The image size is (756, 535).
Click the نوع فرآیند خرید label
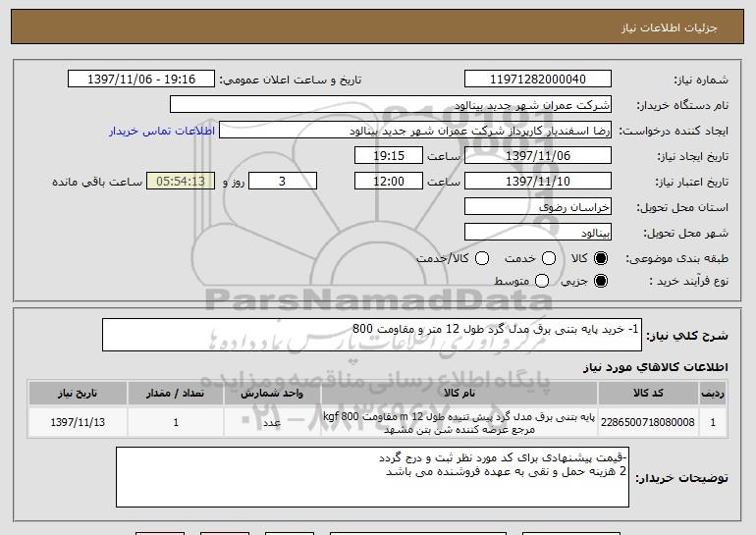688,281
